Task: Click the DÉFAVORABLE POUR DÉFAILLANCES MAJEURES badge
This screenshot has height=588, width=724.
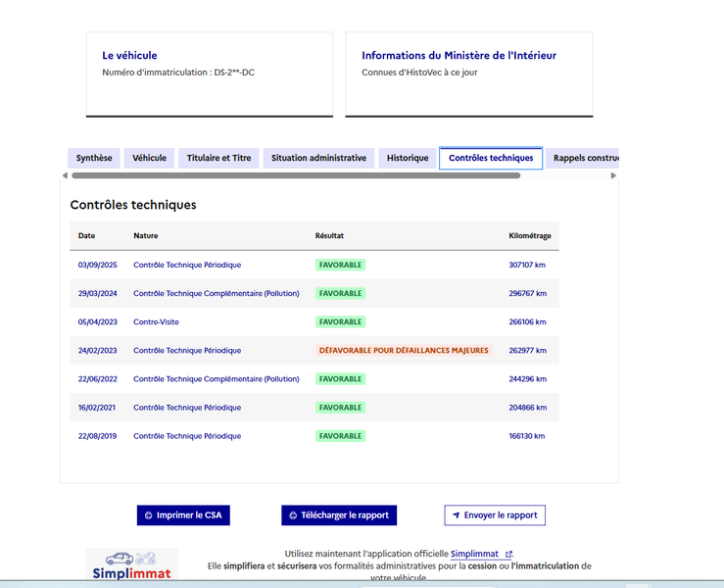Action: coord(404,351)
